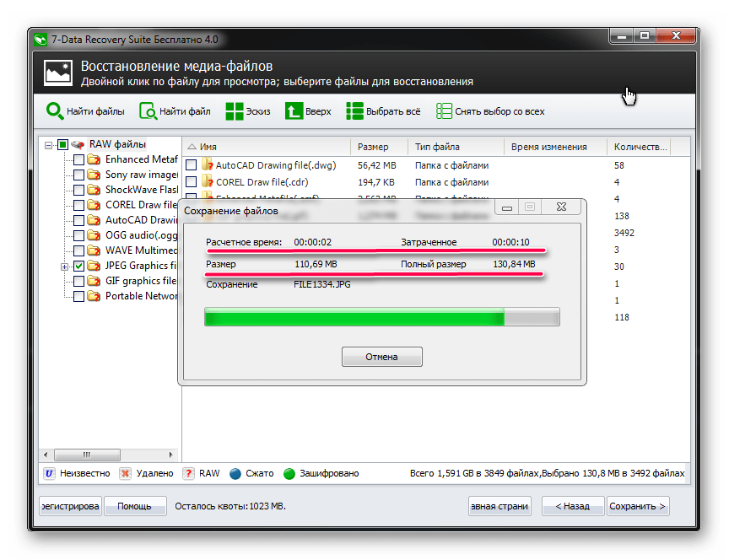The width and height of the screenshot is (729, 560).
Task: Collapse the RAW файлы tree node
Action: (48, 145)
